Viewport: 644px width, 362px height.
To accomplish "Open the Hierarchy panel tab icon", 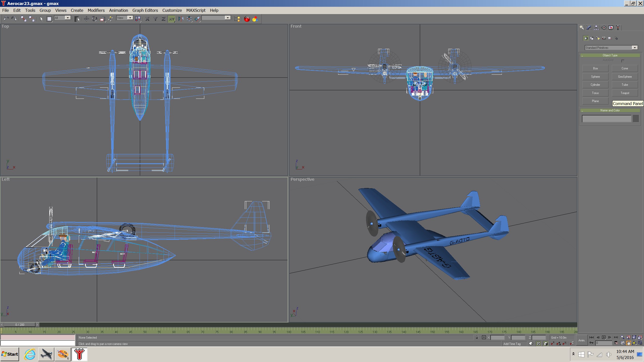I will pyautogui.click(x=596, y=28).
